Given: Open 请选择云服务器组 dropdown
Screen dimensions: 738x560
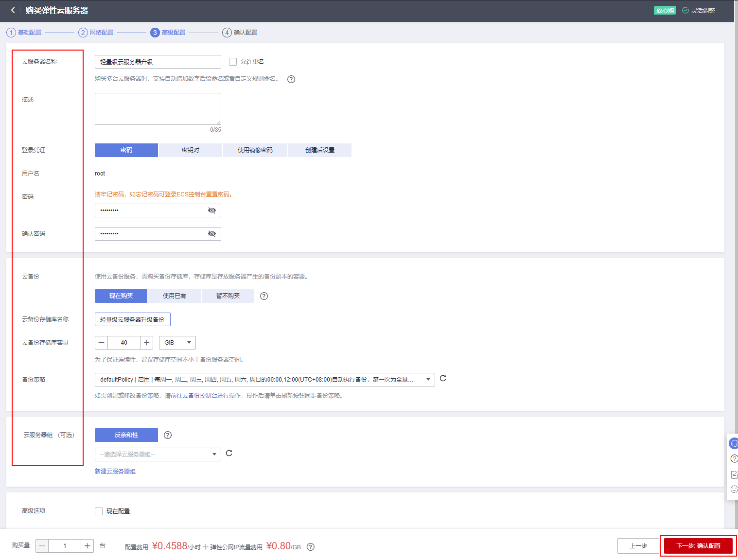Looking at the screenshot, I should [158, 455].
